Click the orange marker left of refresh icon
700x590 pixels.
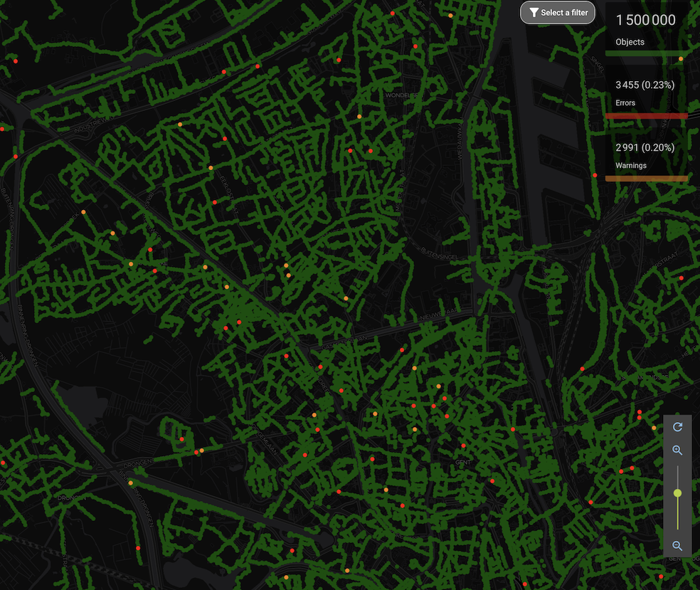pos(654,428)
